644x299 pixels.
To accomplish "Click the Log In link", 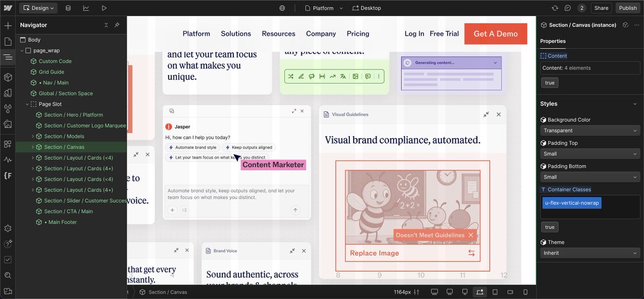I will pyautogui.click(x=414, y=34).
